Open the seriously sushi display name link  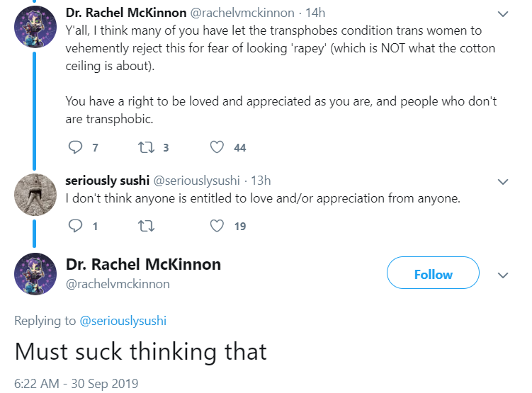coord(107,181)
